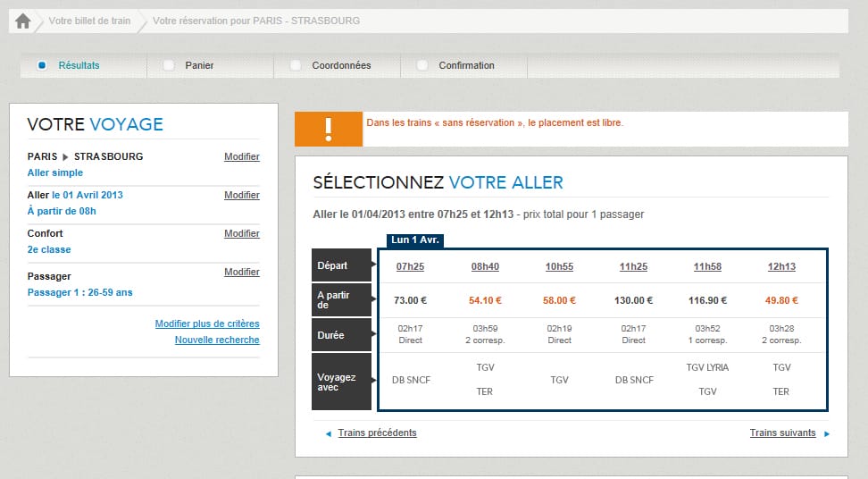This screenshot has width=868, height=479.
Task: Modify the Confort 2e classe setting
Action: point(242,233)
